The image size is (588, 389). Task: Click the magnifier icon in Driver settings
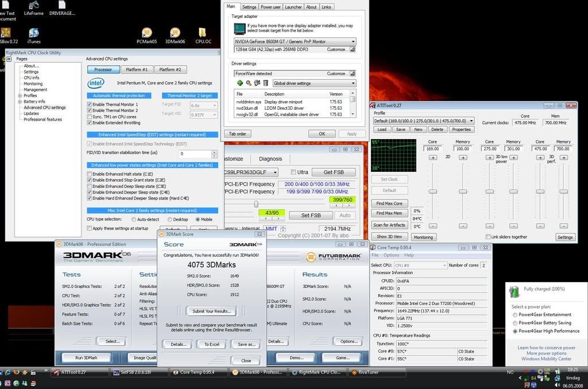tap(248, 83)
